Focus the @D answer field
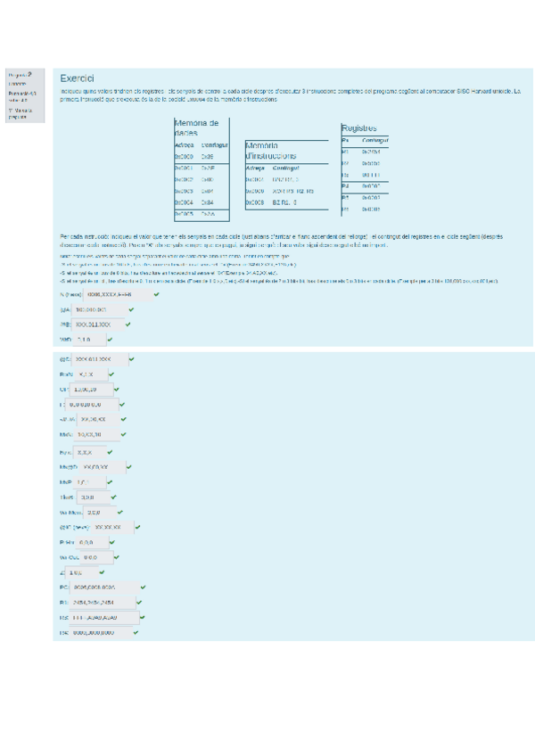 (100, 359)
